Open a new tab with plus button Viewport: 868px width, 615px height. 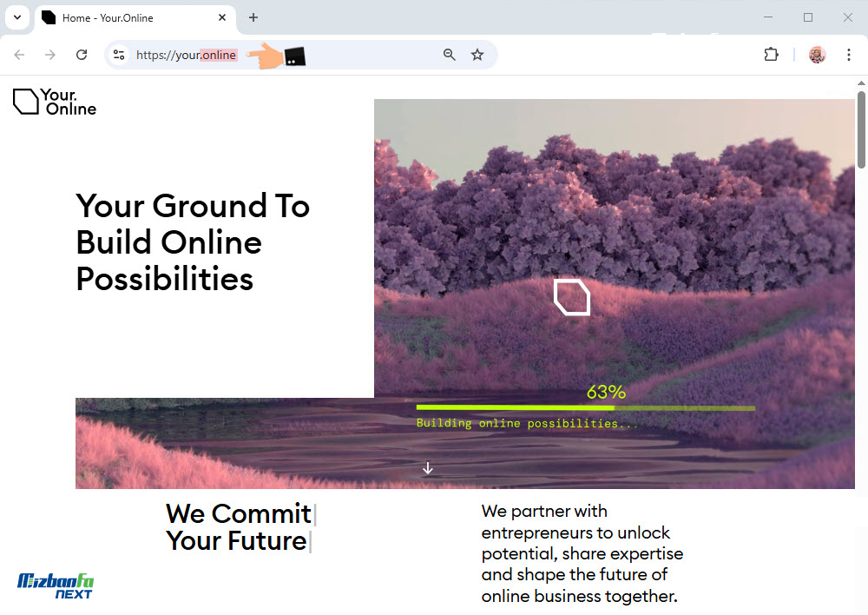pos(253,17)
